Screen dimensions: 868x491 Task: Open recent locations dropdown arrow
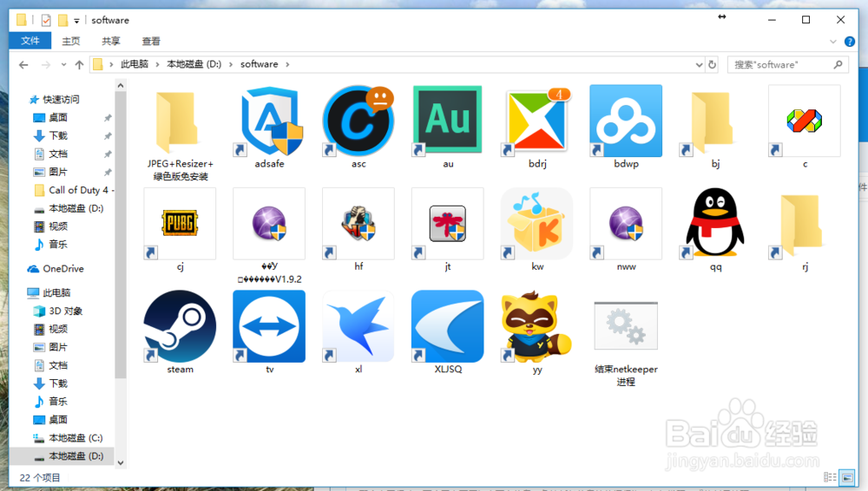click(63, 65)
